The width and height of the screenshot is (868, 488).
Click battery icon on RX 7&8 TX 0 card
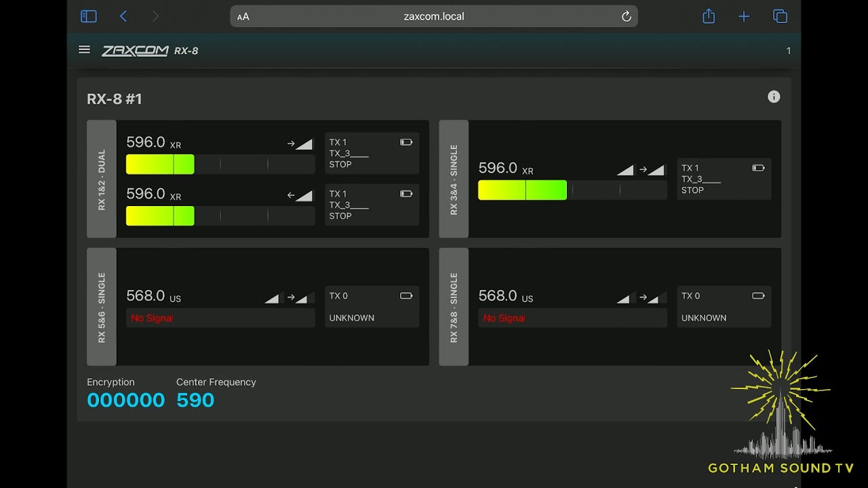coord(758,296)
